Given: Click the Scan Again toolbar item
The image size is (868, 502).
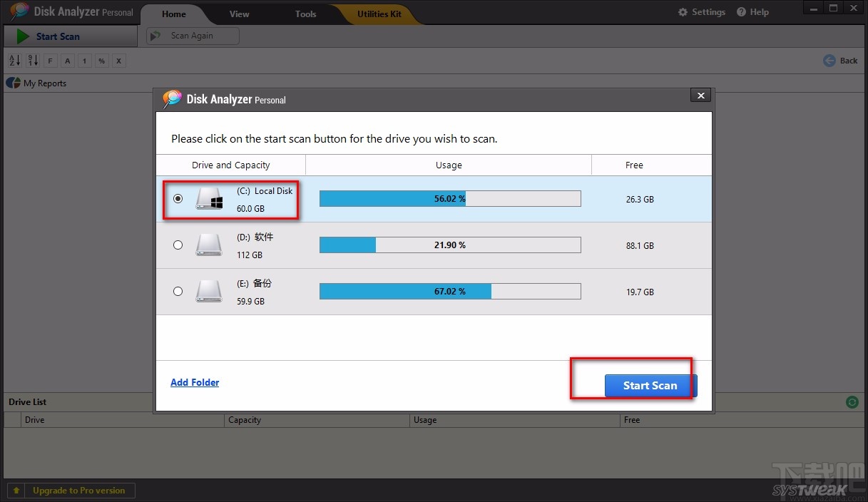Looking at the screenshot, I should pos(192,35).
